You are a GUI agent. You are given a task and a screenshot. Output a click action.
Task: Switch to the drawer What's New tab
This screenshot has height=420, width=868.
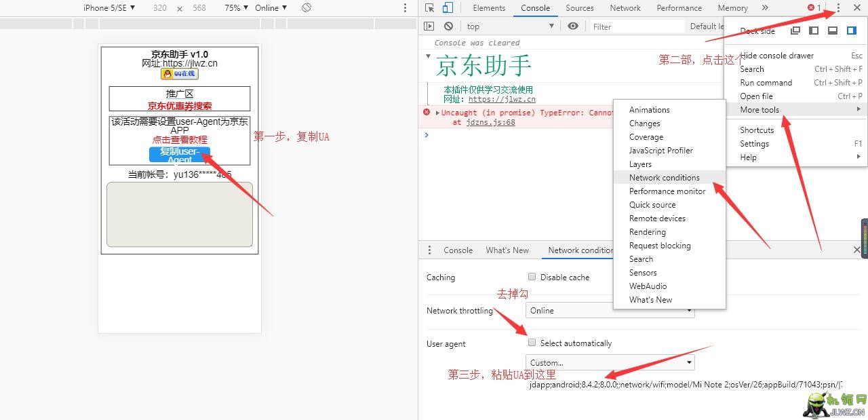(x=507, y=250)
